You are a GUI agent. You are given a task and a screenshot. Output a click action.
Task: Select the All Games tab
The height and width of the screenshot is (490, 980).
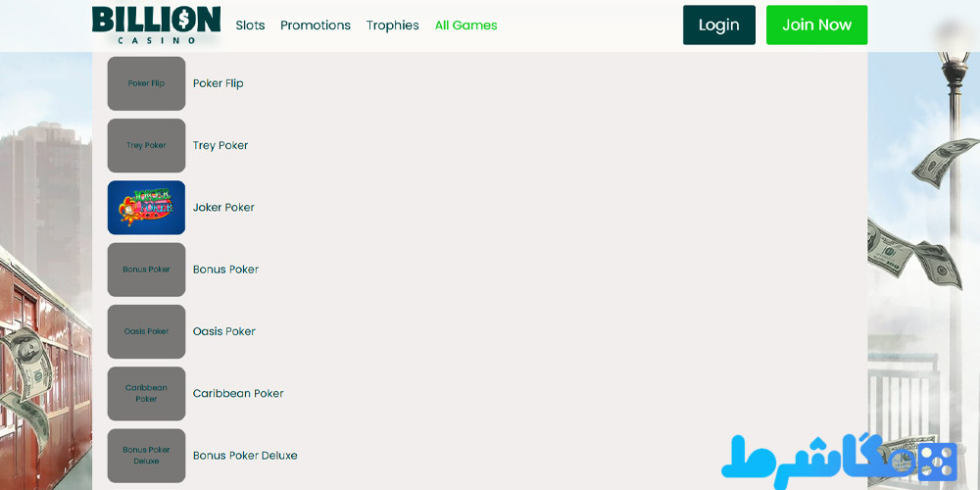coord(466,25)
